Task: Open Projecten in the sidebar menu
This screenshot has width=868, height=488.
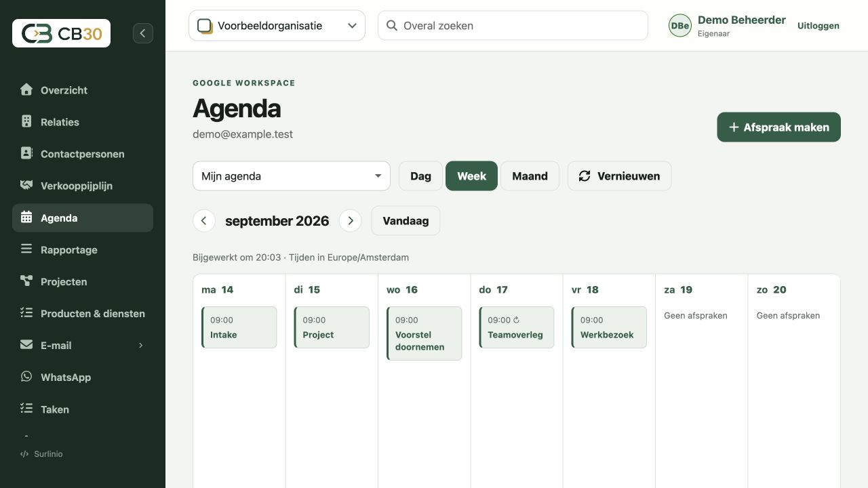Action: coord(83,281)
